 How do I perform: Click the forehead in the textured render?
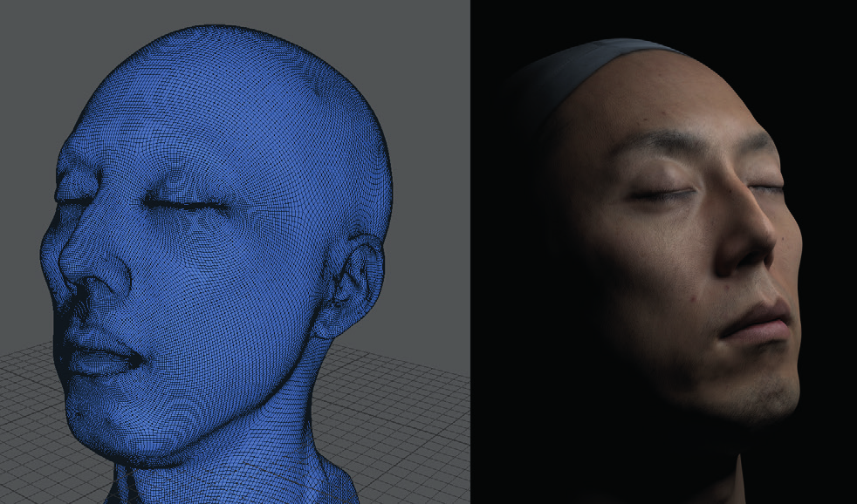672,105
